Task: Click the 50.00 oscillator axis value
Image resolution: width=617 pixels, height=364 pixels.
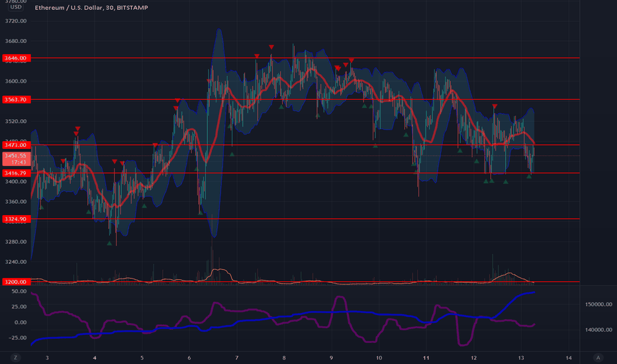Action: [x=19, y=291]
